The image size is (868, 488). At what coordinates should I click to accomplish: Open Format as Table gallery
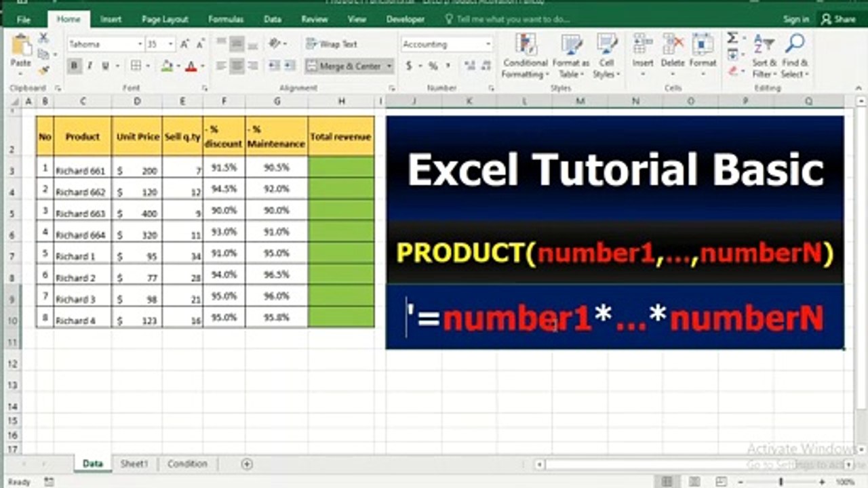click(571, 56)
